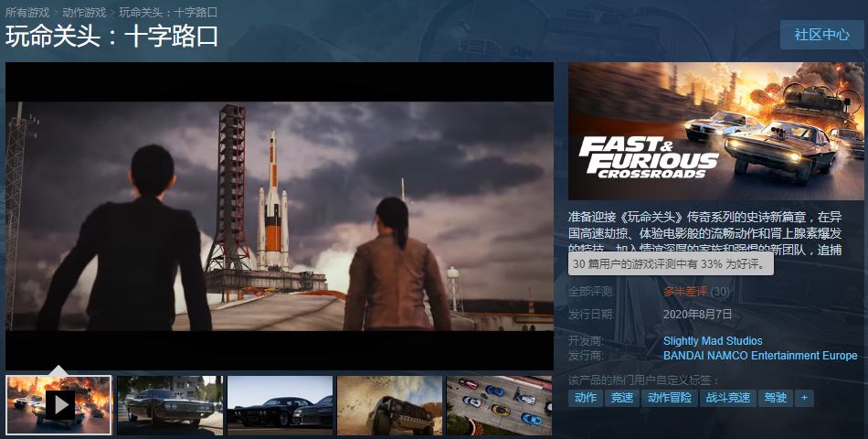Select the aerial highway cars thumbnail
The width and height of the screenshot is (868, 439).
499,405
